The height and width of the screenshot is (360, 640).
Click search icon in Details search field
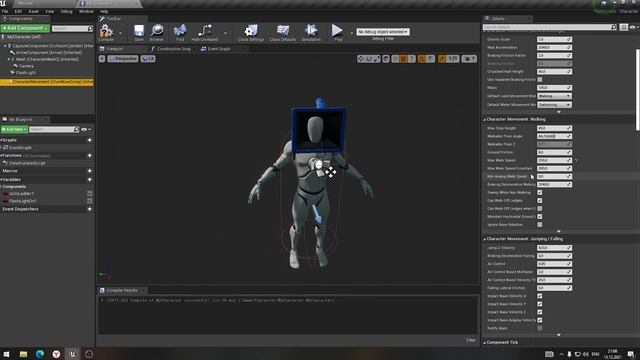click(613, 27)
